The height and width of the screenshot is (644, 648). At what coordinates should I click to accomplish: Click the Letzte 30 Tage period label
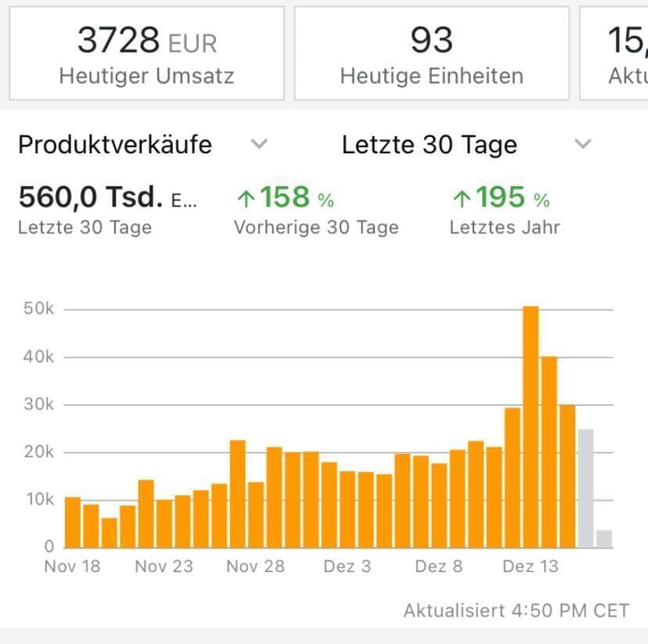coord(429,145)
